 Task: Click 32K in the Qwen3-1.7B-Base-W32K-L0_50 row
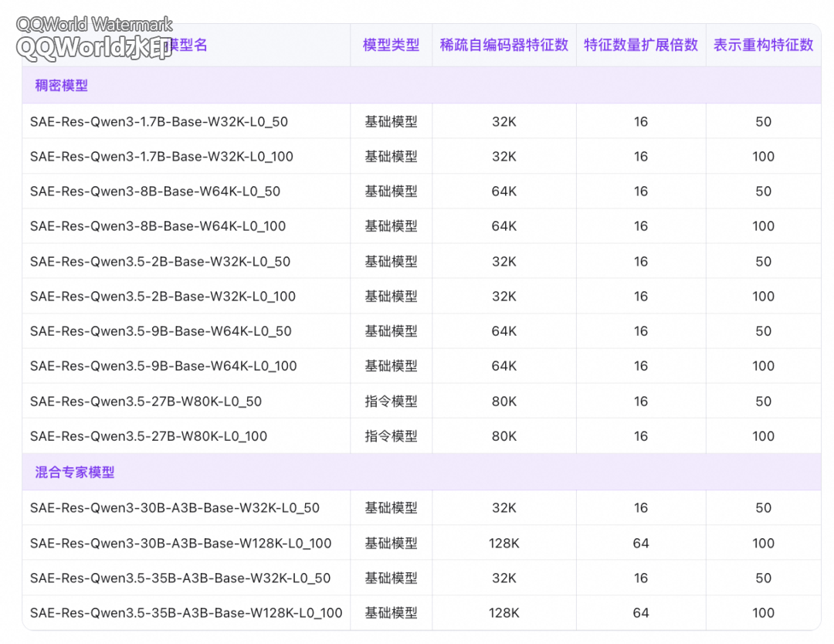point(503,122)
